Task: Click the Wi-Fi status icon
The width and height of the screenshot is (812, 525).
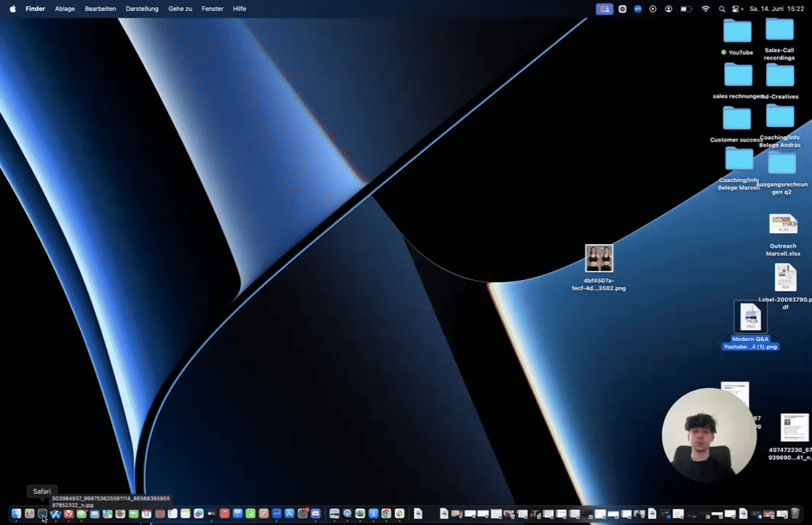Action: pyautogui.click(x=705, y=9)
